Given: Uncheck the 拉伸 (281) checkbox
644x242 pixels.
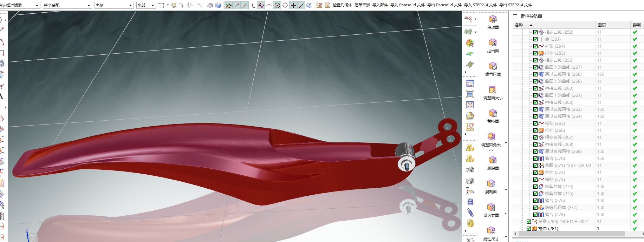Looking at the screenshot, I should coord(529,228).
